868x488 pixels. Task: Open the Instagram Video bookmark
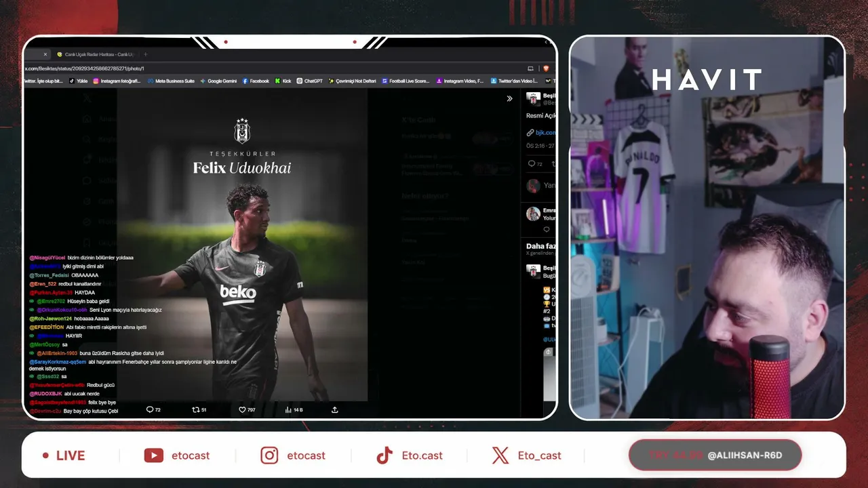460,81
